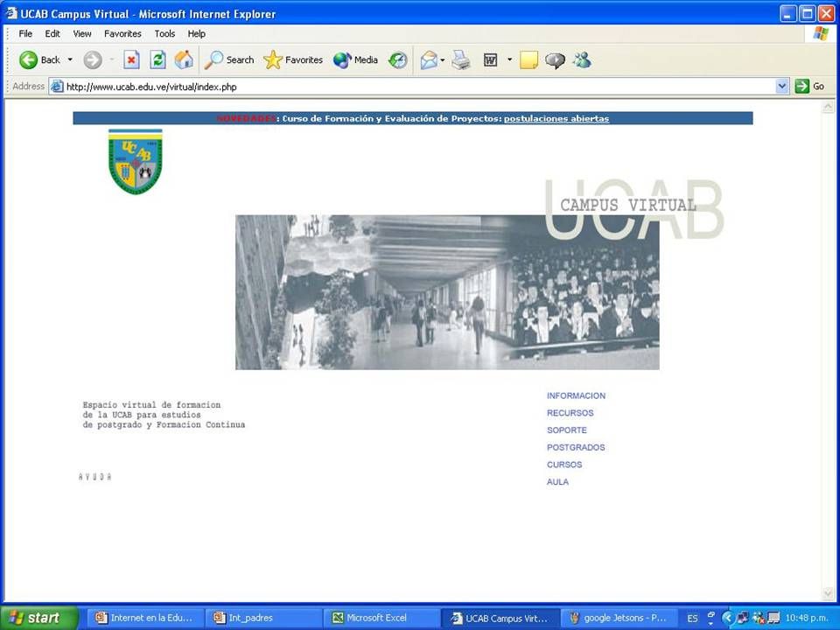Open the Help menu
The image size is (840, 630).
point(197,34)
